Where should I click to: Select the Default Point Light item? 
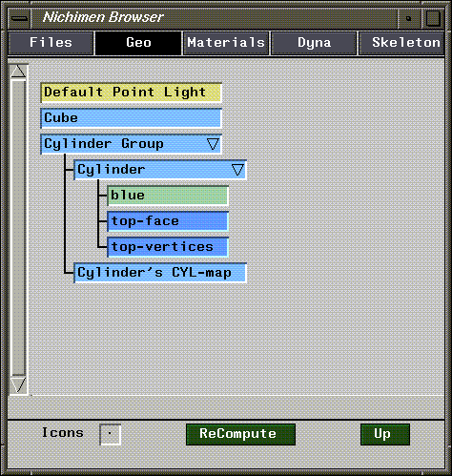coord(131,93)
